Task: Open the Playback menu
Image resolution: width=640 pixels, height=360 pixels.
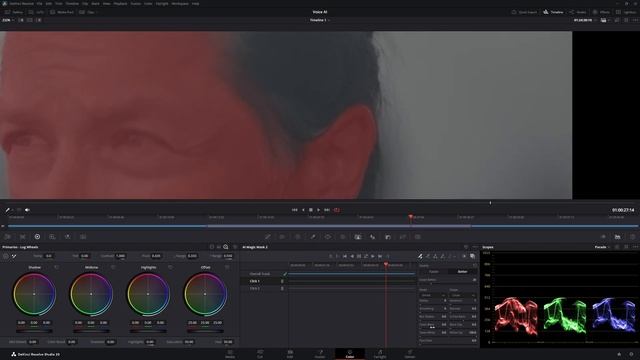Action: (120, 3)
